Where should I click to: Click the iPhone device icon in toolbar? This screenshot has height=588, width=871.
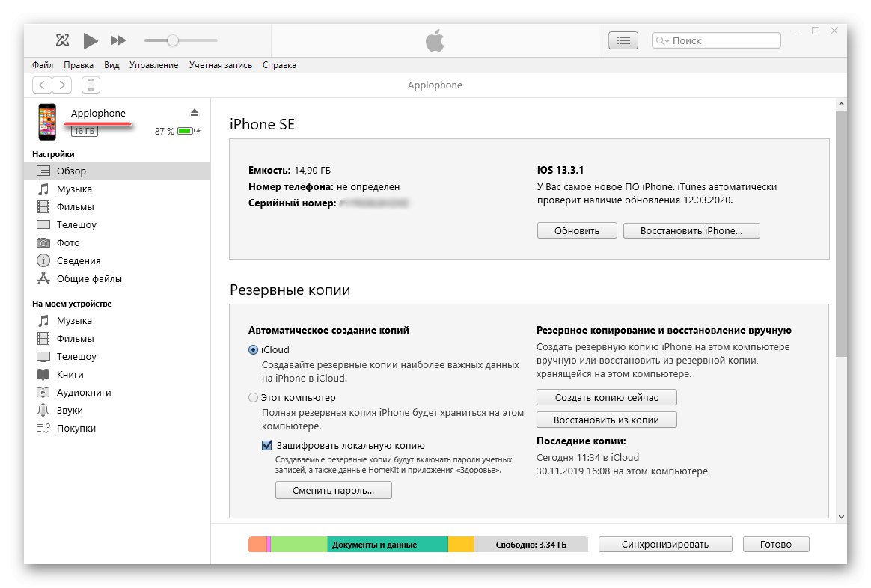[90, 85]
